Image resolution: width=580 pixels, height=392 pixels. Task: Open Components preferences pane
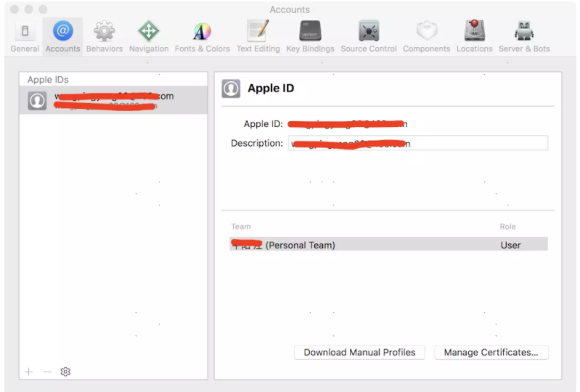pyautogui.click(x=426, y=36)
